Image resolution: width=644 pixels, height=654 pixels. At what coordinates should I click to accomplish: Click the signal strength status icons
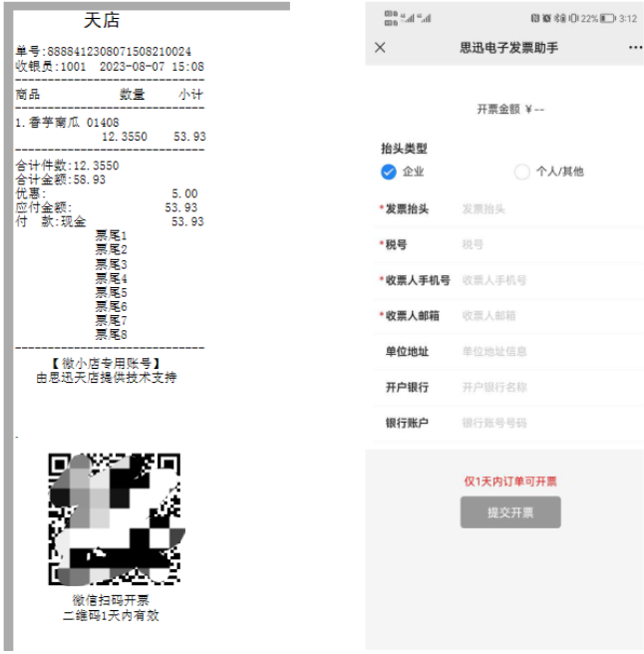coord(416,18)
